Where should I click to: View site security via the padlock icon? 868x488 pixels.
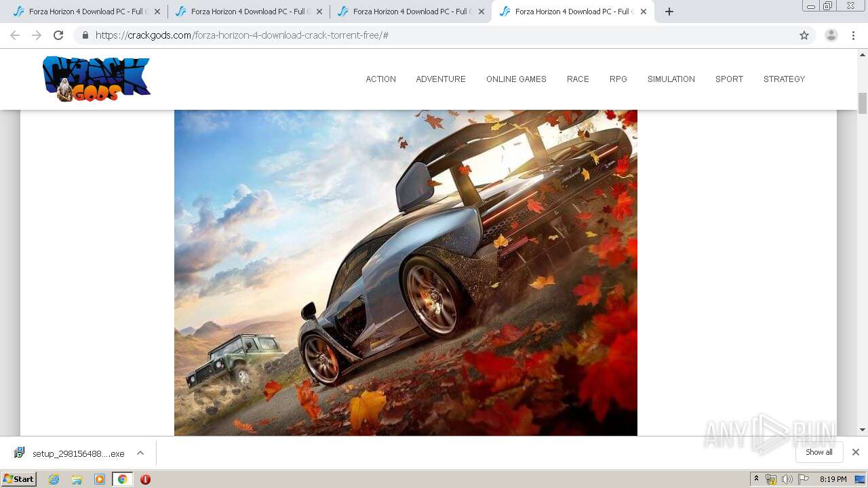[85, 35]
